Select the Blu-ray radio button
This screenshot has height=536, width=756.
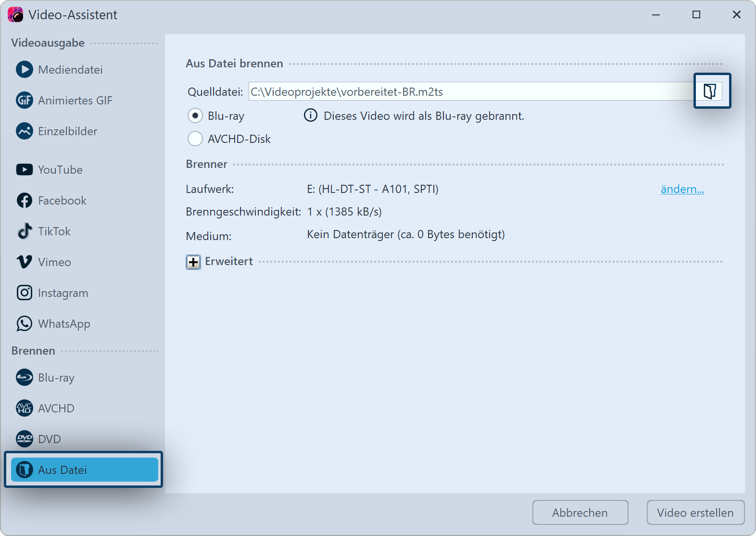pyautogui.click(x=195, y=116)
